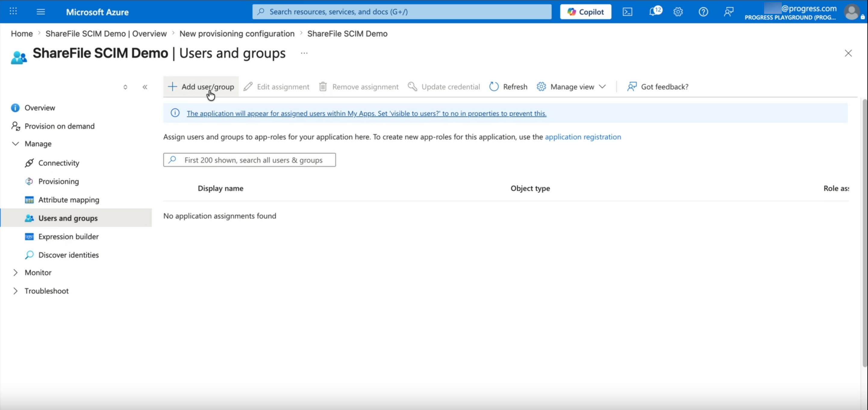The width and height of the screenshot is (868, 410).
Task: Click the Microsoft Azure home title
Action: [x=97, y=12]
